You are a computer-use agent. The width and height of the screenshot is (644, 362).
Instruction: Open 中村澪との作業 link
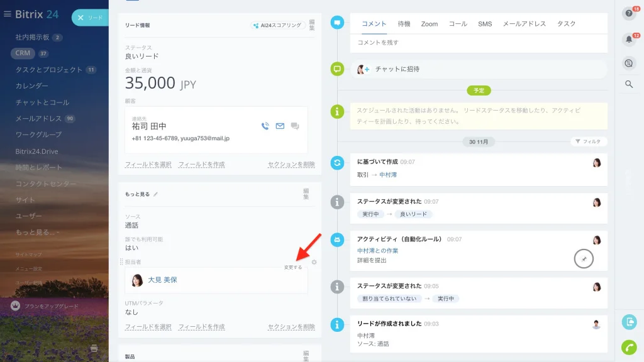click(377, 251)
